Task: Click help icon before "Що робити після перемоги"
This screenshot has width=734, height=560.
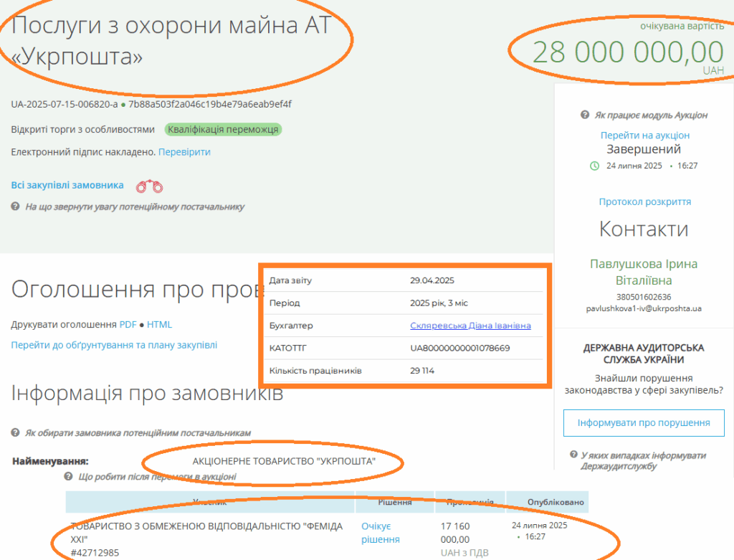Action: click(x=68, y=477)
